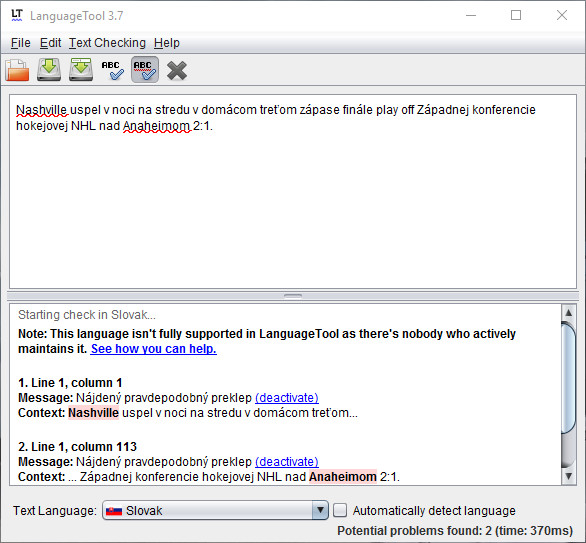Open the Help menu
This screenshot has height=543, width=586.
tap(167, 43)
